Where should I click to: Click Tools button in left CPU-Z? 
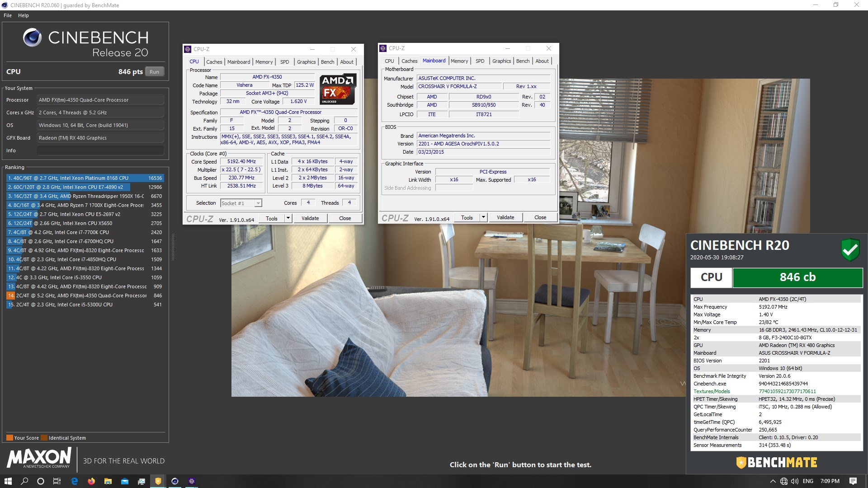tap(272, 218)
